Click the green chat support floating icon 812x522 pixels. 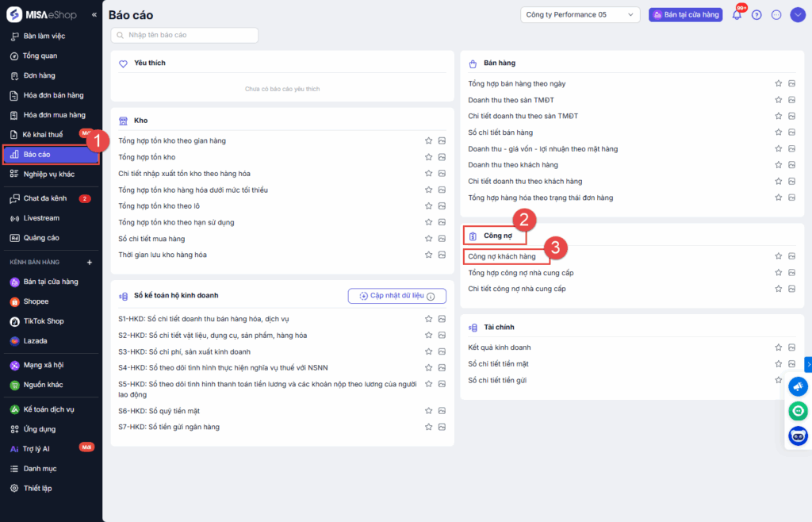798,411
